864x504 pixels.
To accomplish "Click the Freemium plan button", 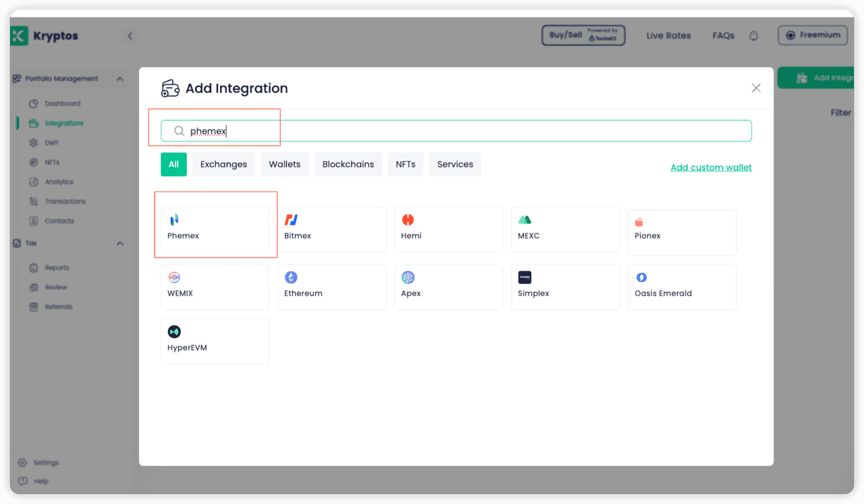I will tap(813, 35).
